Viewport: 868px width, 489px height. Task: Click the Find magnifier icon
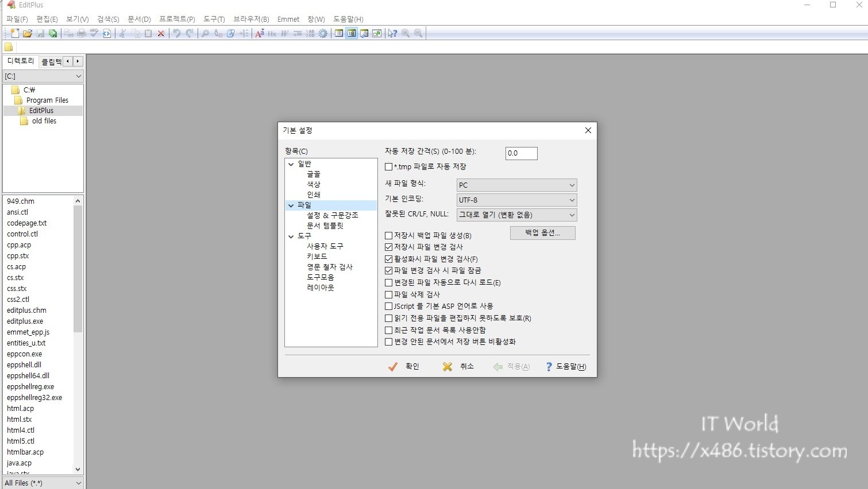click(x=206, y=33)
